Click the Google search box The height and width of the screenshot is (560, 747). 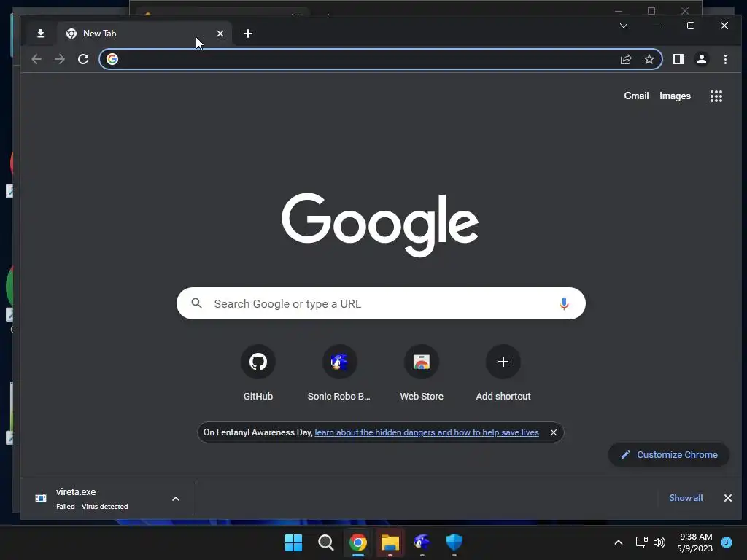(x=381, y=303)
